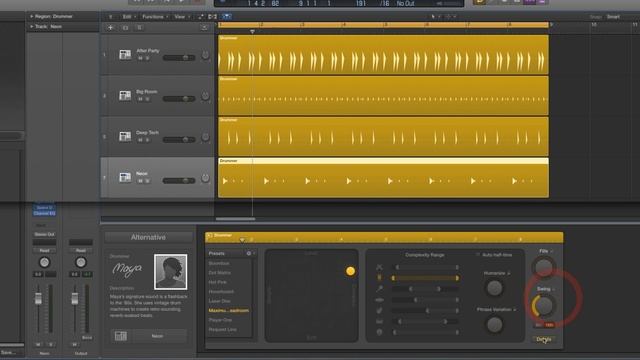Solo the Deep Tech track
This screenshot has width=640, height=360.
coord(147,140)
